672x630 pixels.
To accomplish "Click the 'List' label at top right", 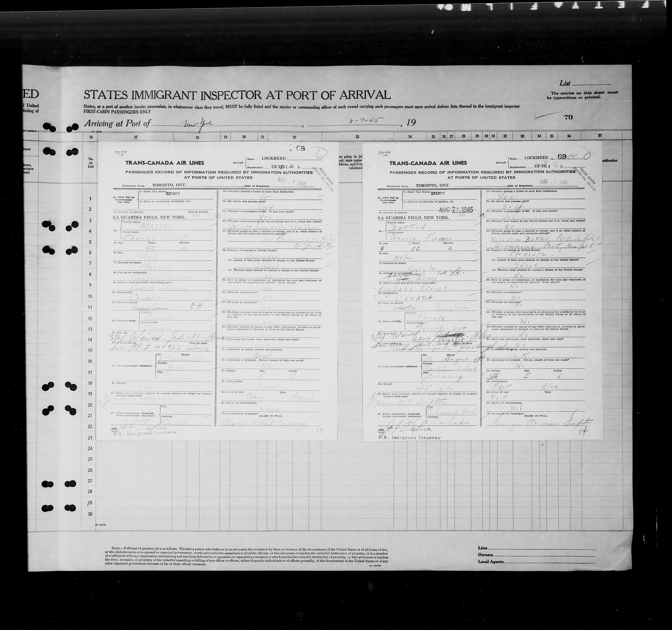I will (x=565, y=83).
